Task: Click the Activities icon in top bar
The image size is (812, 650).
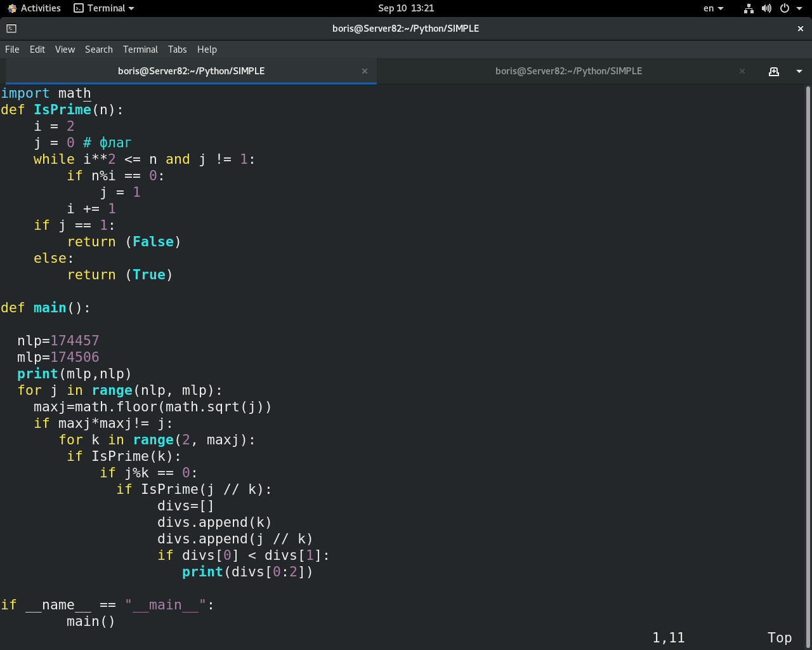Action: (x=12, y=8)
